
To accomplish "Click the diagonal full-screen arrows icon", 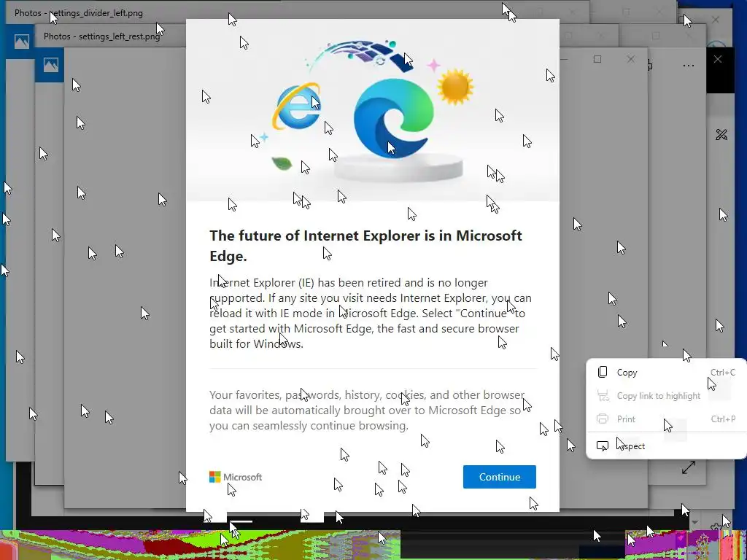I will pyautogui.click(x=689, y=467).
